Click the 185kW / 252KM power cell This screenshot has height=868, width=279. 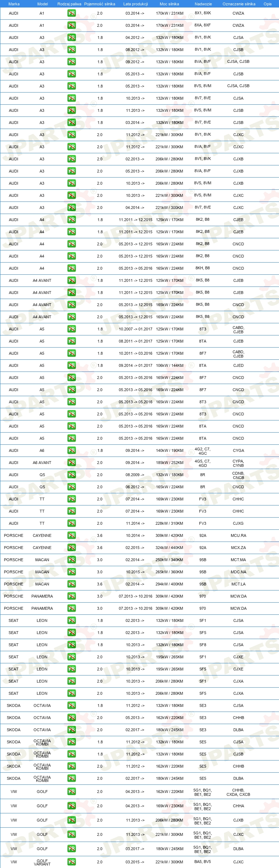(x=169, y=463)
